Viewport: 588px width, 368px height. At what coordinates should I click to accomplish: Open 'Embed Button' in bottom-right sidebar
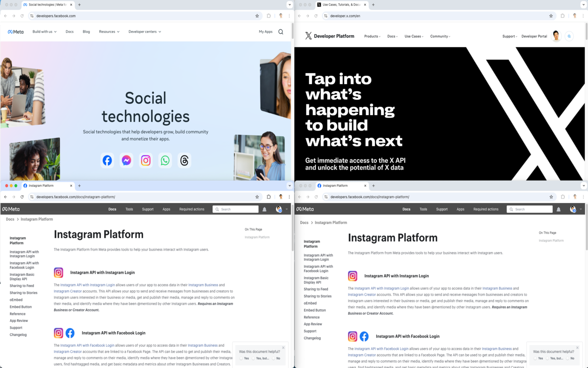point(315,310)
